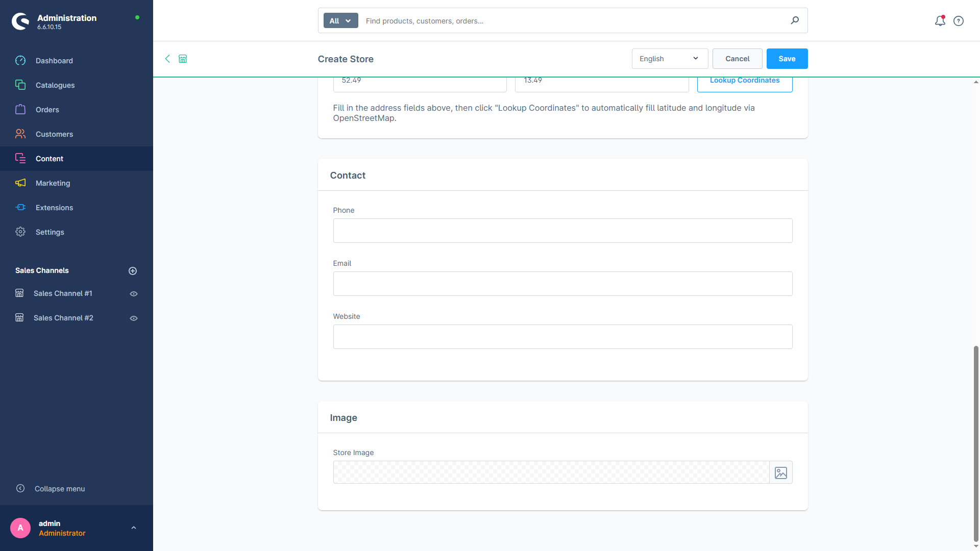
Task: Expand the admin user menu chevron
Action: pyautogui.click(x=134, y=528)
